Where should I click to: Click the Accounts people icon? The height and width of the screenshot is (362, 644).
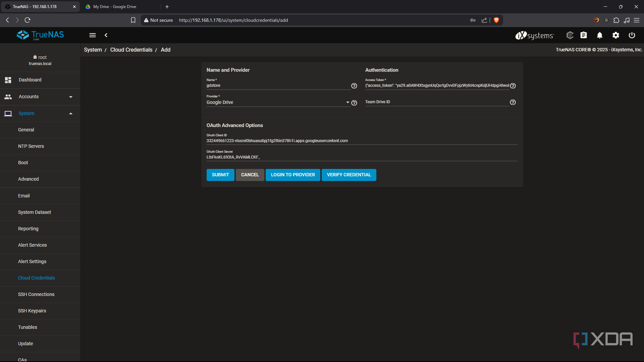[8, 97]
